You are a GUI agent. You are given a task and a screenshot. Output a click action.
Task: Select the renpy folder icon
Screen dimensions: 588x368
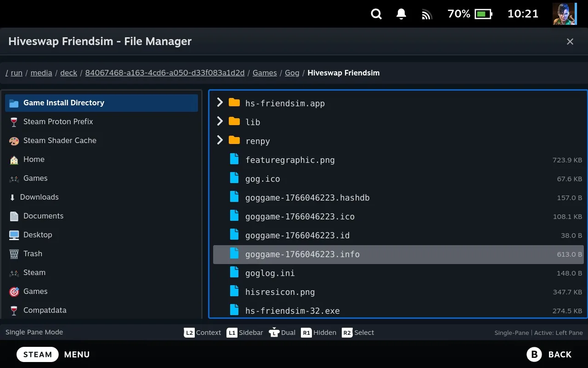[234, 140]
